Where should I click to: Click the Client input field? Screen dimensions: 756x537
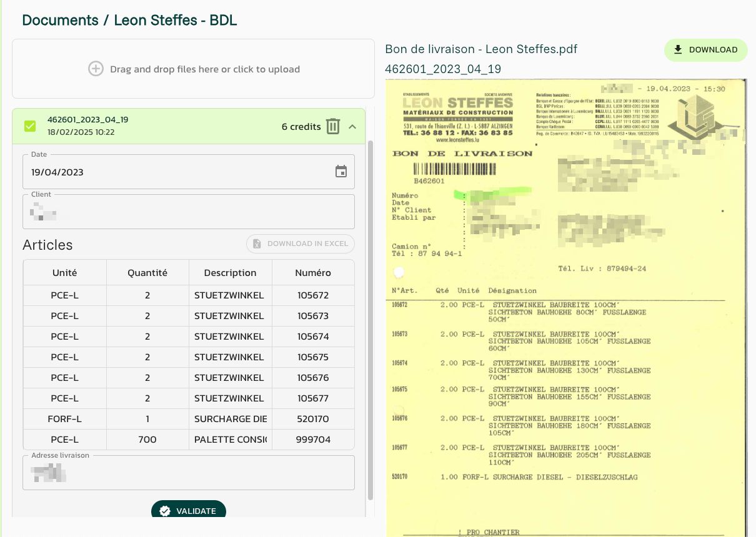pos(188,212)
